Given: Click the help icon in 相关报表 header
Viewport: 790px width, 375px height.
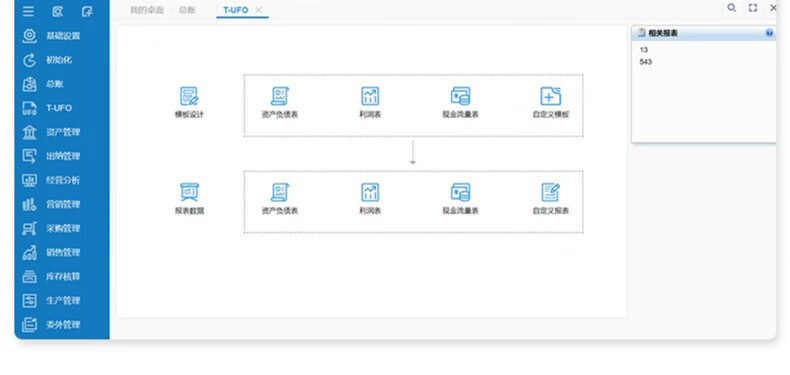Looking at the screenshot, I should (769, 33).
